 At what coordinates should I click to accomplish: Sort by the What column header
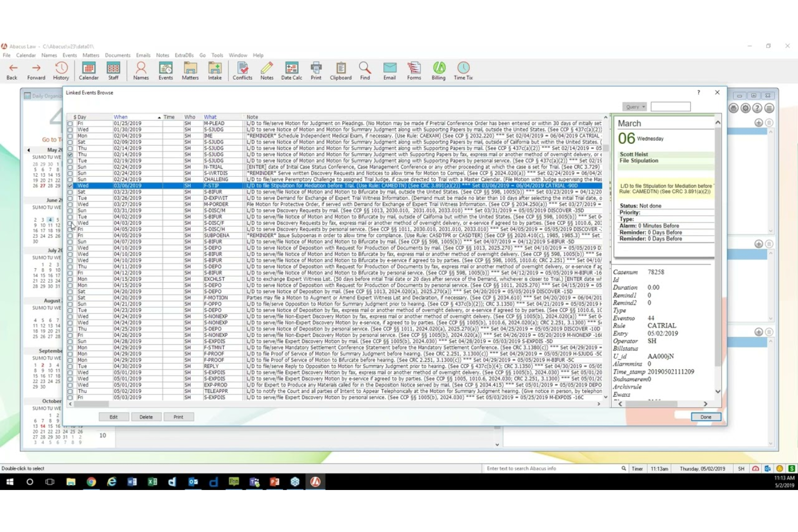click(x=210, y=117)
